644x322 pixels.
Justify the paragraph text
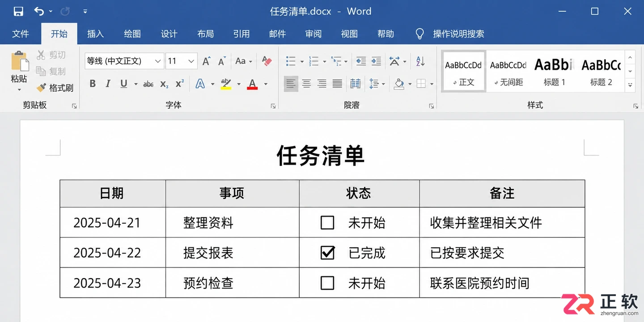point(337,84)
